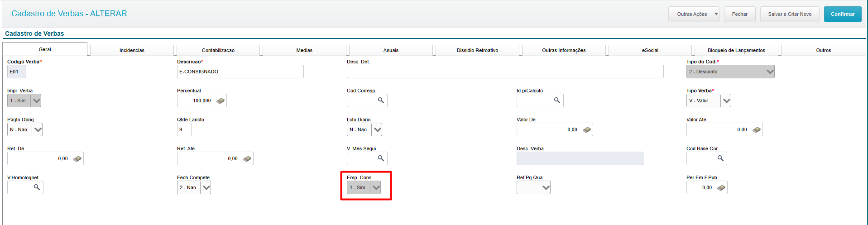This screenshot has width=868, height=225.
Task: Open the eSocial tab
Action: [650, 50]
